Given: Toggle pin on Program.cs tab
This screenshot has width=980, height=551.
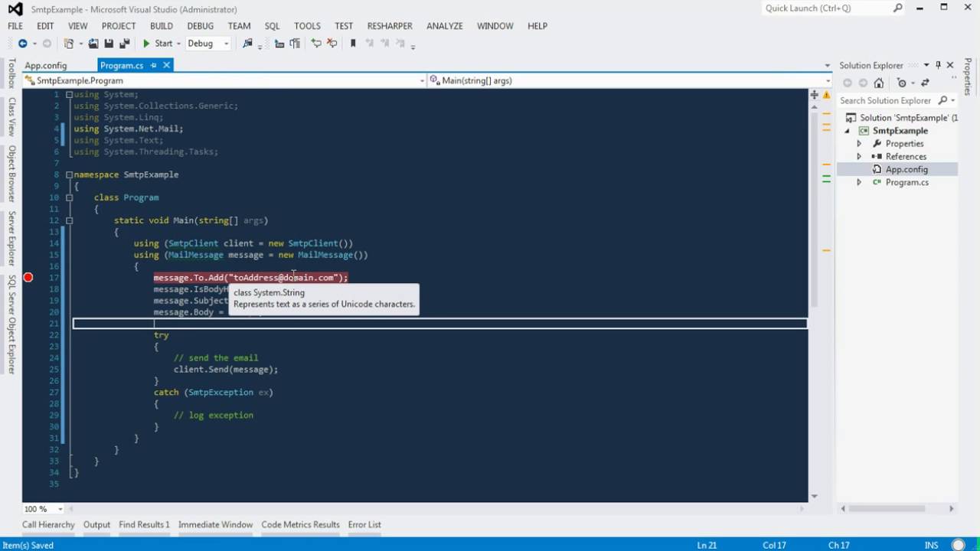Looking at the screenshot, I should tap(153, 65).
